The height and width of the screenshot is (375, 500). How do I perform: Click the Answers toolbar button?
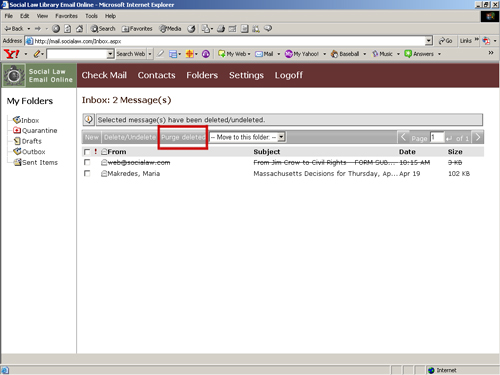point(419,54)
